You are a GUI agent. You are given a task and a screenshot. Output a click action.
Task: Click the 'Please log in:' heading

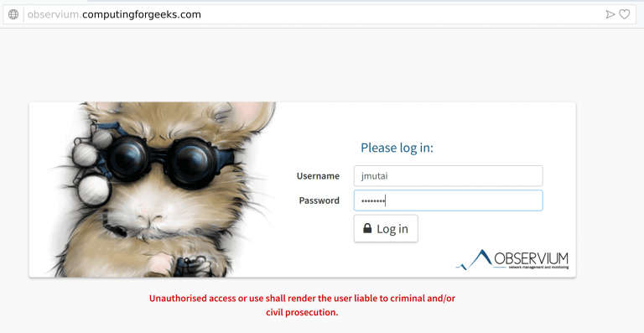397,148
